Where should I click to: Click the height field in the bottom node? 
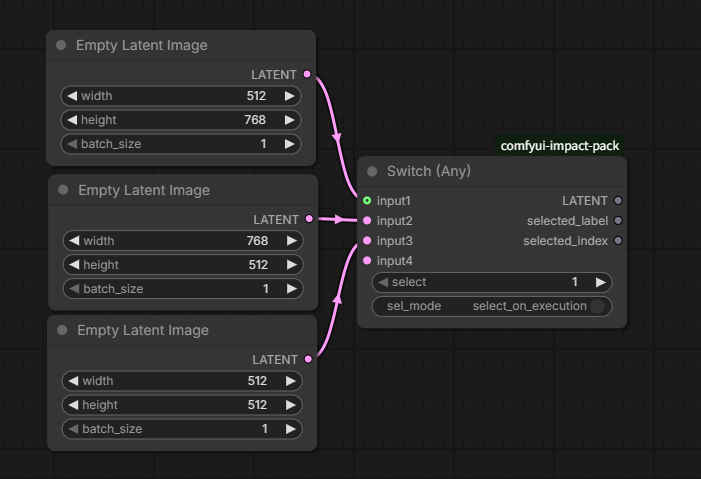click(x=181, y=405)
